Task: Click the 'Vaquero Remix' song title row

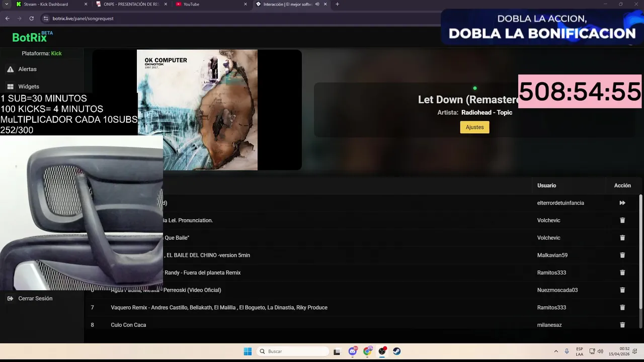Action: coord(219,308)
